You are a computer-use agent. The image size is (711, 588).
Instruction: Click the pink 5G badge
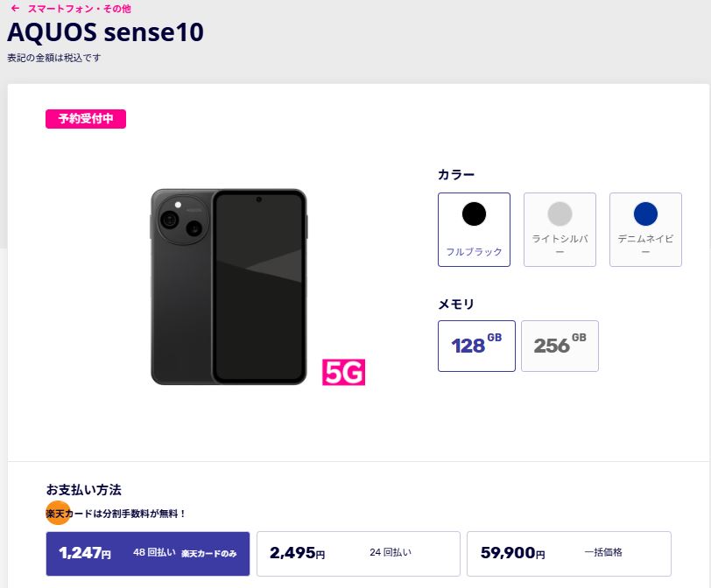point(343,372)
